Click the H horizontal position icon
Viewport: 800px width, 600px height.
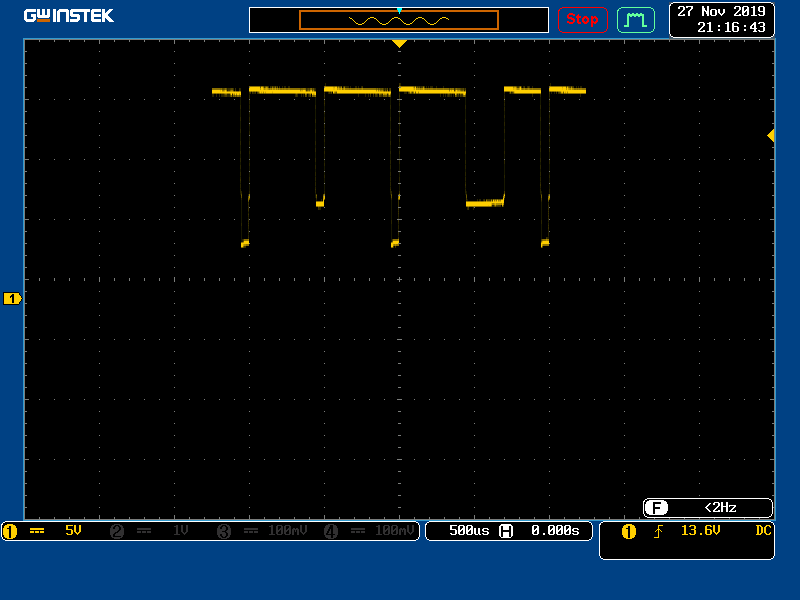[507, 531]
